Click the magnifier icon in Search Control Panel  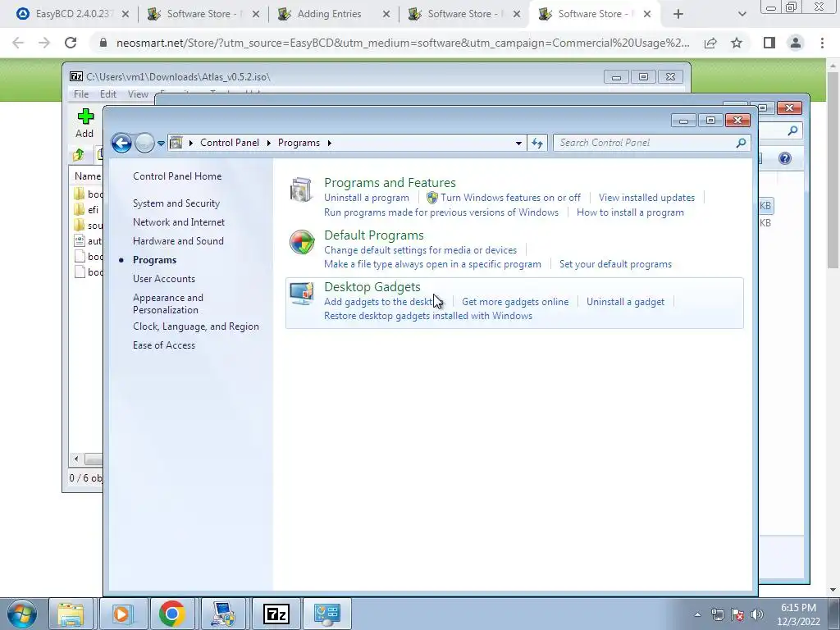click(x=741, y=143)
